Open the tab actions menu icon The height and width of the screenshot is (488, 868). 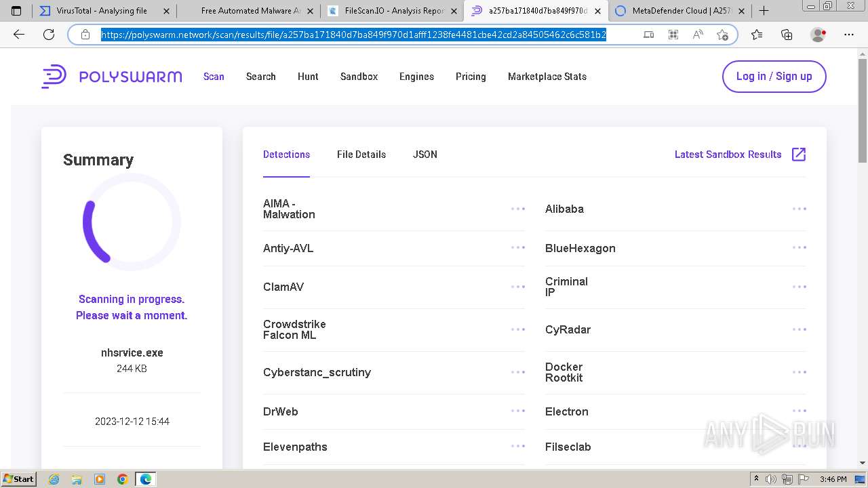click(16, 11)
